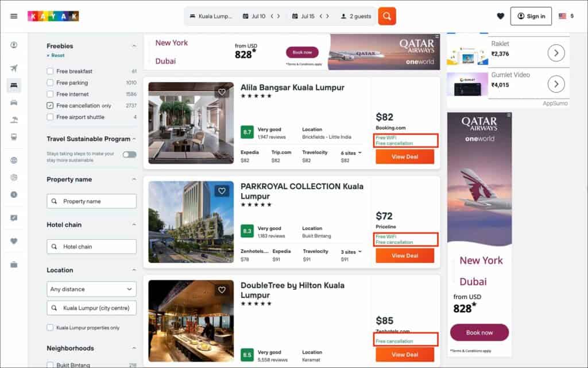
Task: Toggle Travel Sustainable Program switch
Action: click(129, 154)
